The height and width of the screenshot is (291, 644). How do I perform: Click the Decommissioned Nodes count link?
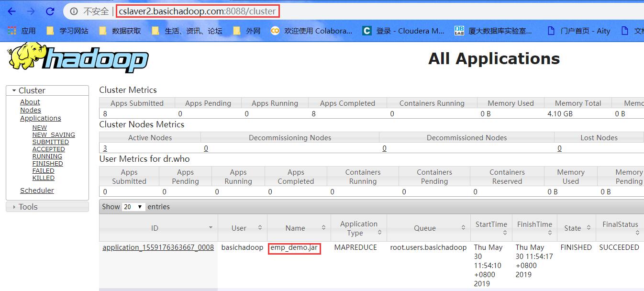click(x=385, y=148)
